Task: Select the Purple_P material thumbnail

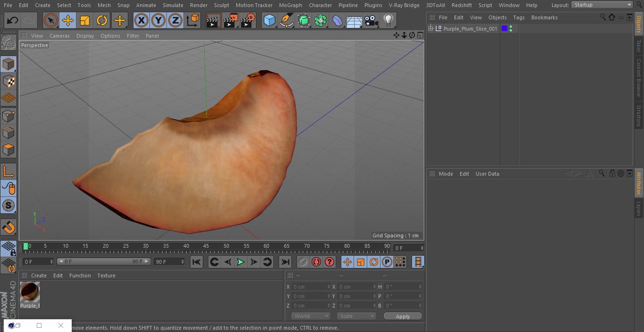Action: pos(30,292)
